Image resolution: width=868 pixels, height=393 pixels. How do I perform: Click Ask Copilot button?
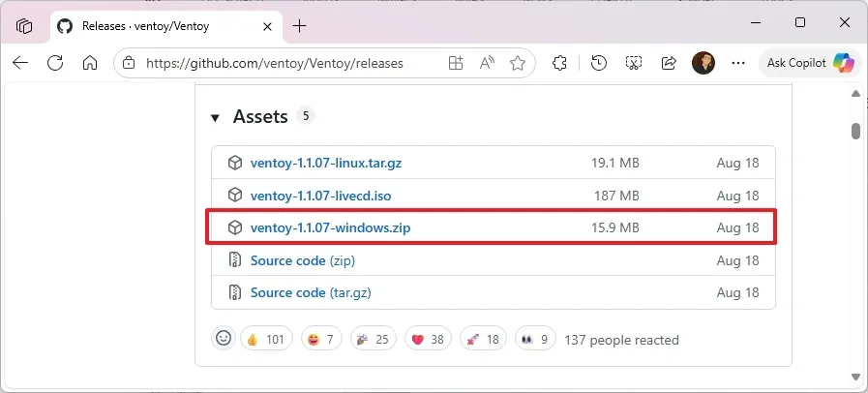(x=810, y=63)
